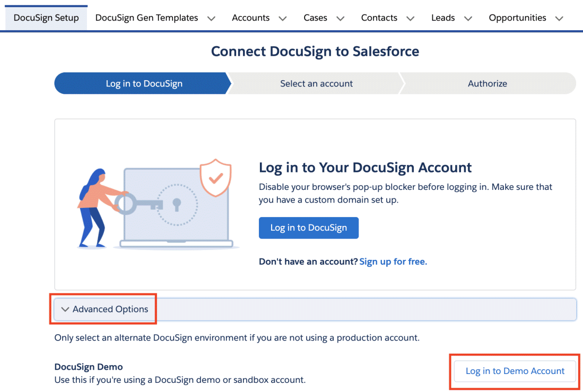Select the 'Authorize' progress step
This screenshot has height=392, width=583.
click(x=487, y=84)
